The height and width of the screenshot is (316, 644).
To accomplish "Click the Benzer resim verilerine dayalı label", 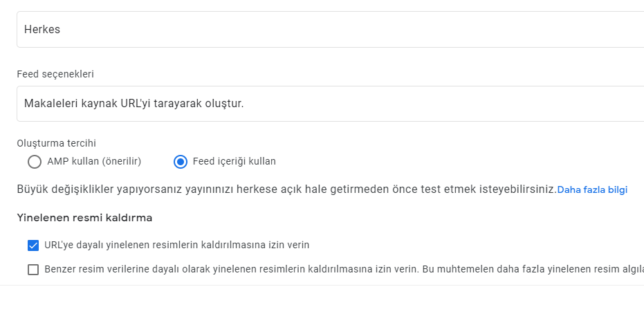I will [344, 270].
